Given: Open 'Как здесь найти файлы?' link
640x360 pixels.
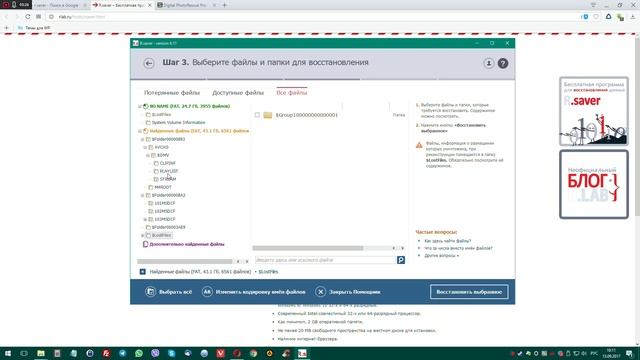Looking at the screenshot, I should (x=447, y=241).
